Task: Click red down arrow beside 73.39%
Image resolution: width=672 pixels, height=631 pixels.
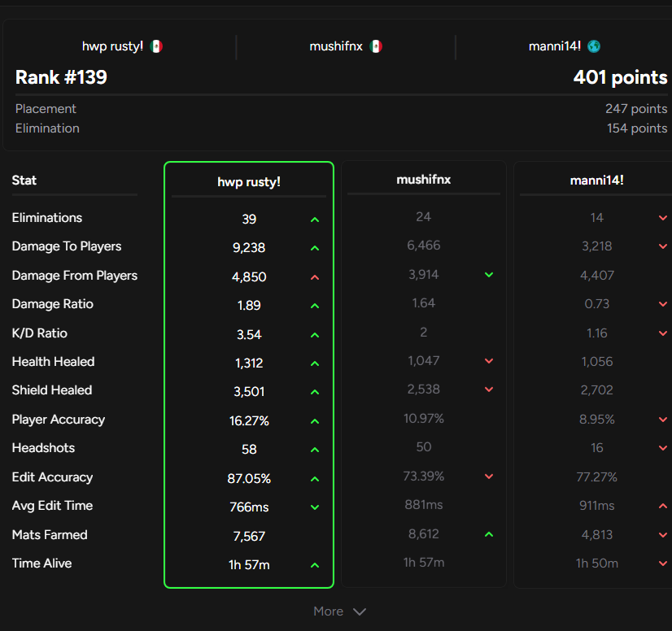Action: click(489, 477)
